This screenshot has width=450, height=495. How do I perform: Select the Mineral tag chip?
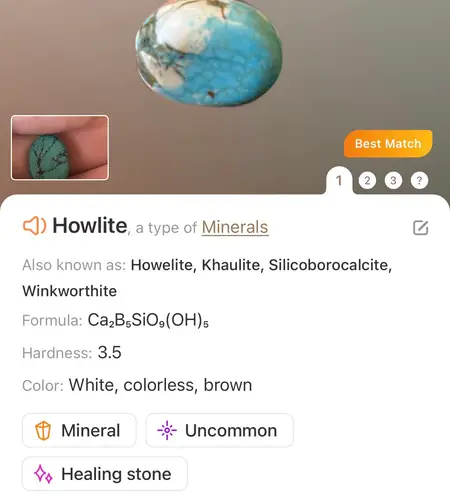pyautogui.click(x=79, y=430)
